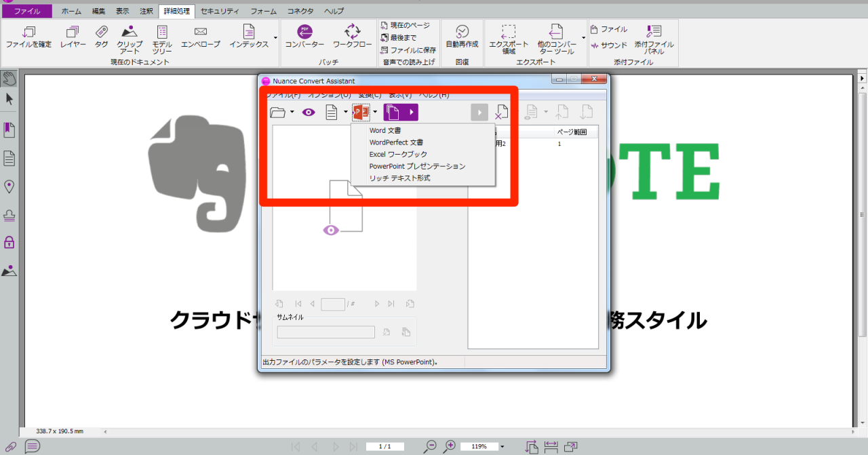Click the PowerPoint output format icon

[361, 112]
